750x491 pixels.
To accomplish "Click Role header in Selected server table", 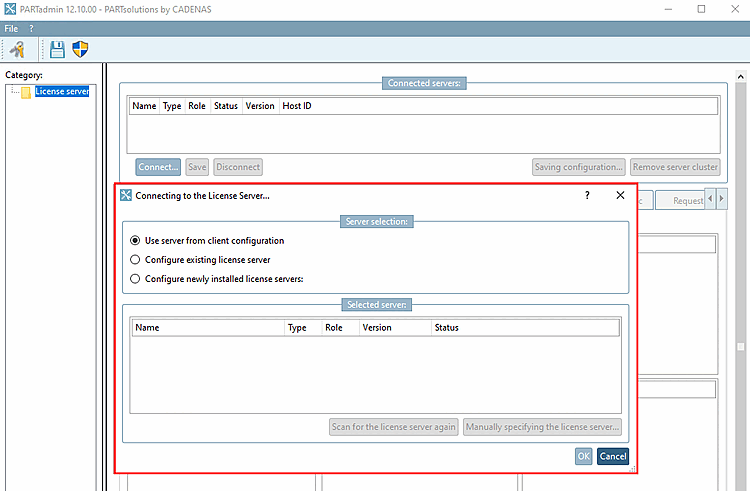I will (340, 328).
